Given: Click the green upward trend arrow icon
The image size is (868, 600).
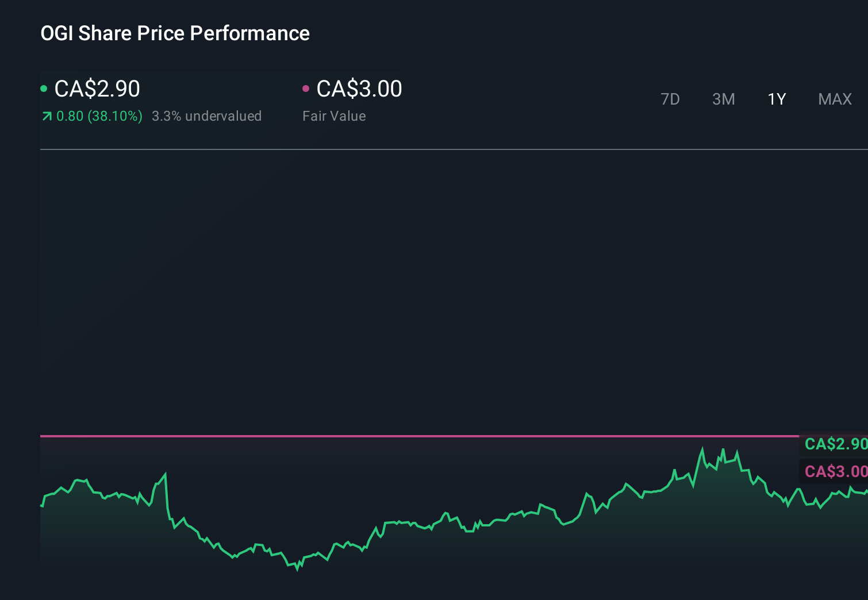Looking at the screenshot, I should click(47, 116).
